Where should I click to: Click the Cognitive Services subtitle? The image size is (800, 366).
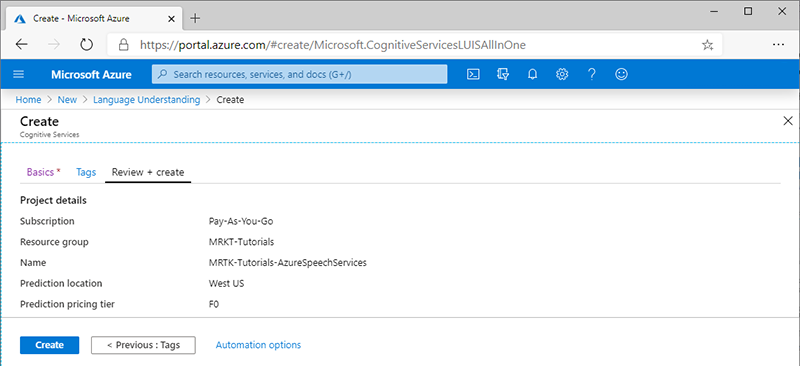(49, 134)
